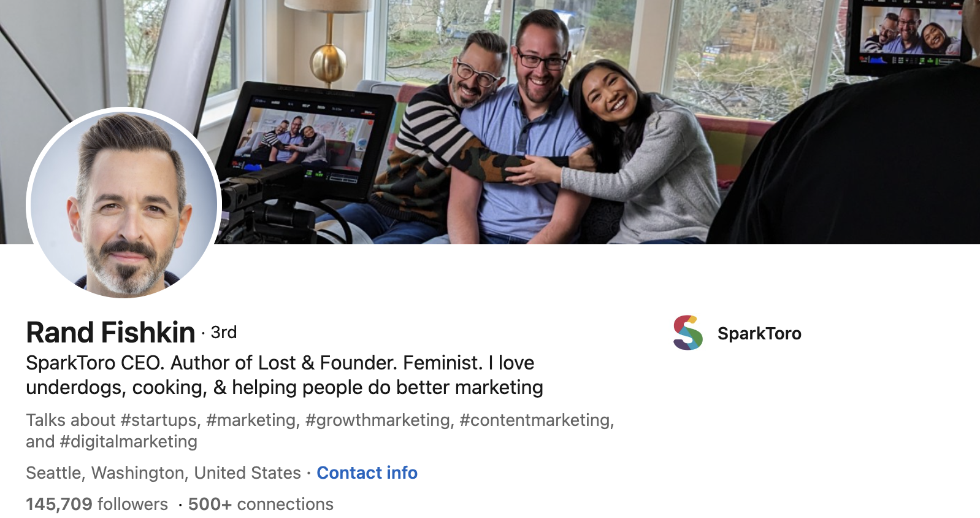View the 500+ connections link
Screen dimensions: 980x518
pos(261,504)
